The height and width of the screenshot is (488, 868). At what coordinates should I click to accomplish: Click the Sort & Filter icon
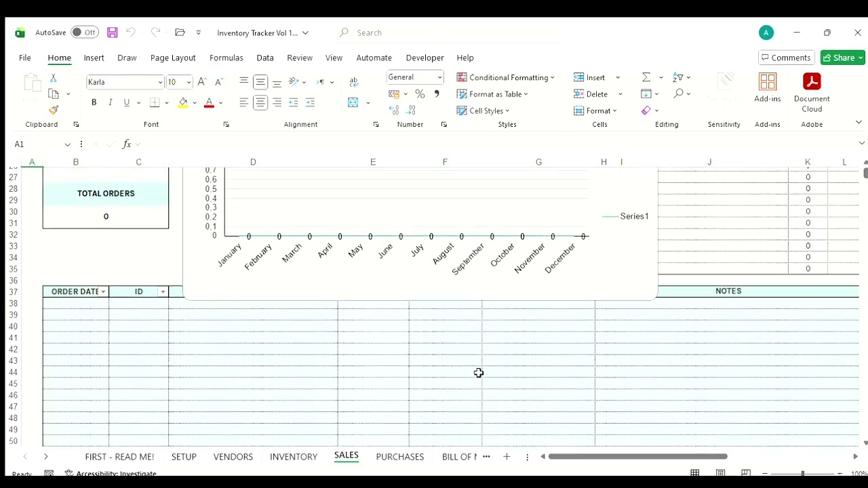[x=677, y=77]
